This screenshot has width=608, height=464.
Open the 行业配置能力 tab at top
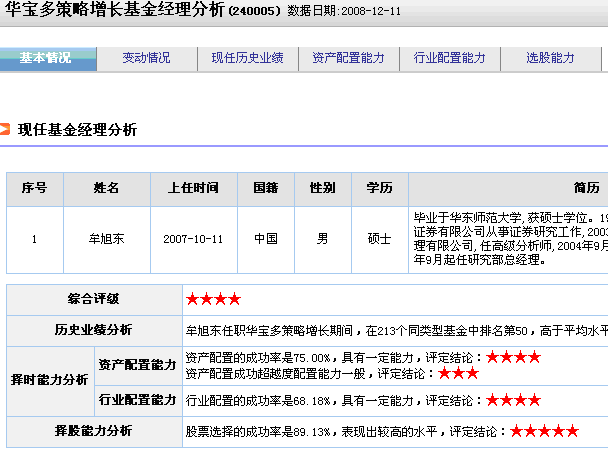click(x=449, y=58)
